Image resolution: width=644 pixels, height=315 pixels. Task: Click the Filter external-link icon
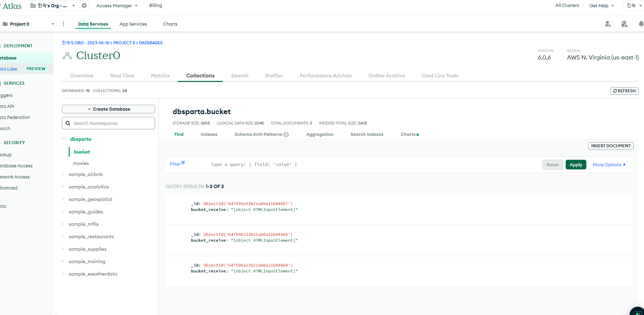click(183, 163)
